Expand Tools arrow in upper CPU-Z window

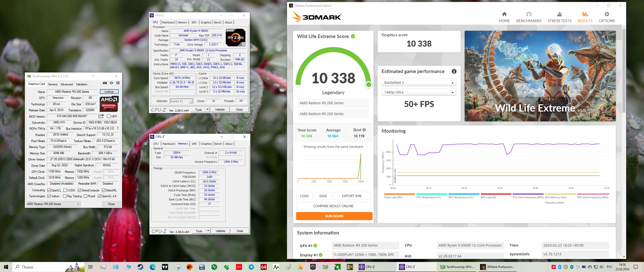[x=208, y=110]
